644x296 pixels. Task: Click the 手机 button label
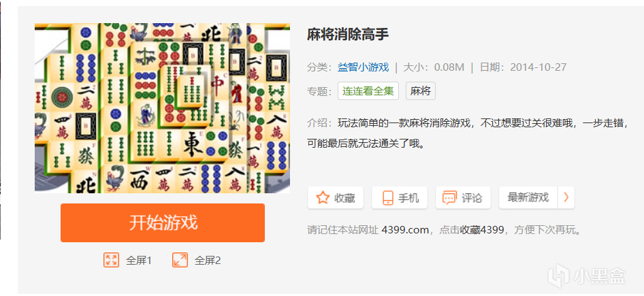point(408,198)
